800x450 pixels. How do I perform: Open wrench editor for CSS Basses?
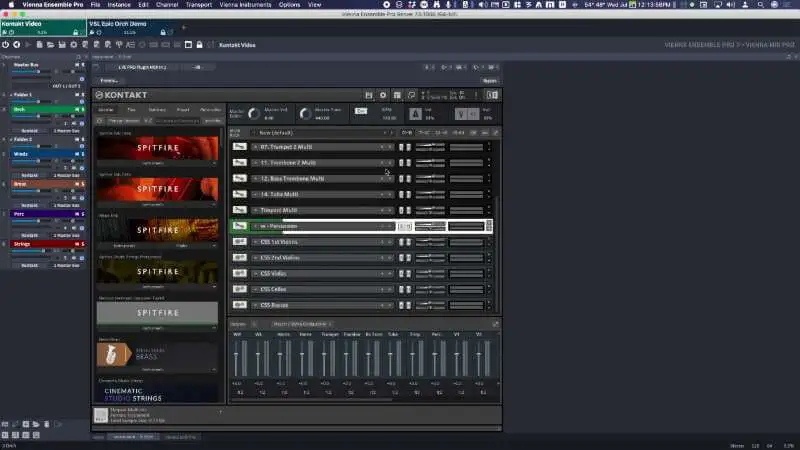click(239, 305)
